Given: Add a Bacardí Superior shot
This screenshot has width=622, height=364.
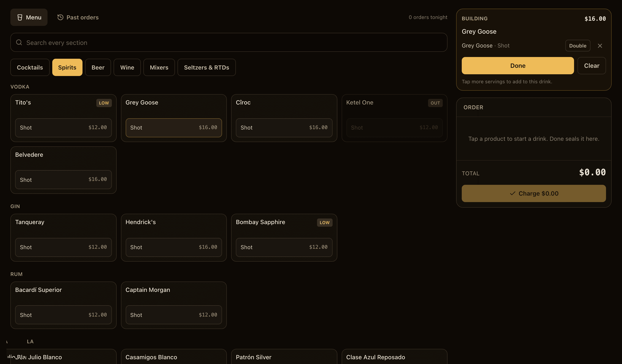Looking at the screenshot, I should point(63,315).
